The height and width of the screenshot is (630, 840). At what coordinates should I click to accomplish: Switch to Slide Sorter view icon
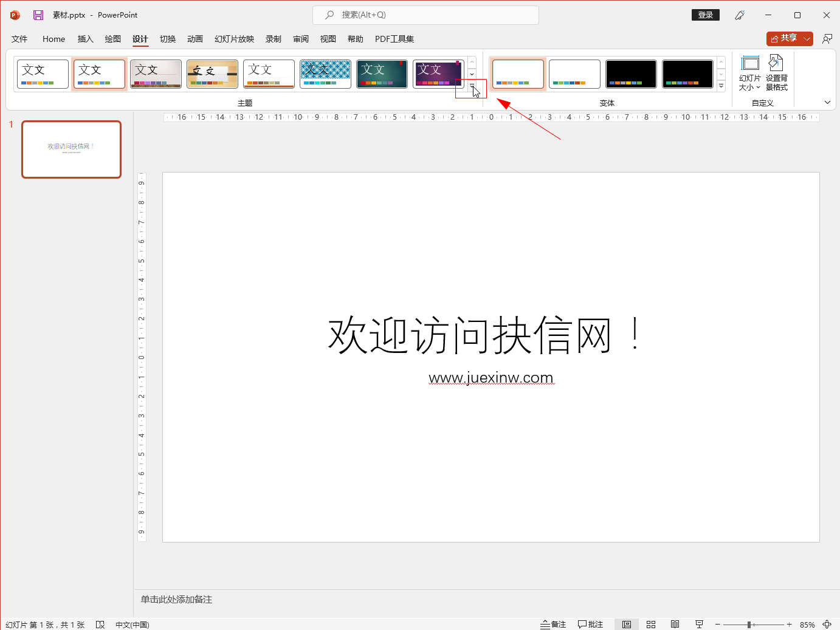click(651, 625)
